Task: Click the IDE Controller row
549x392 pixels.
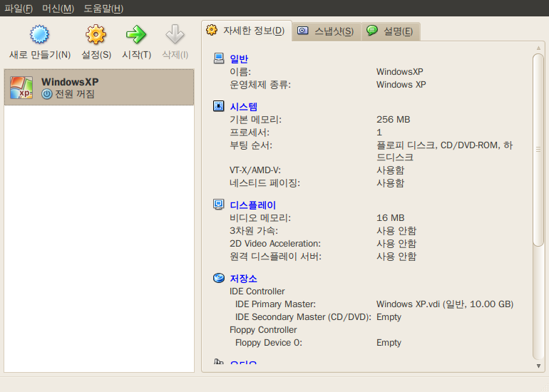Action: point(257,292)
